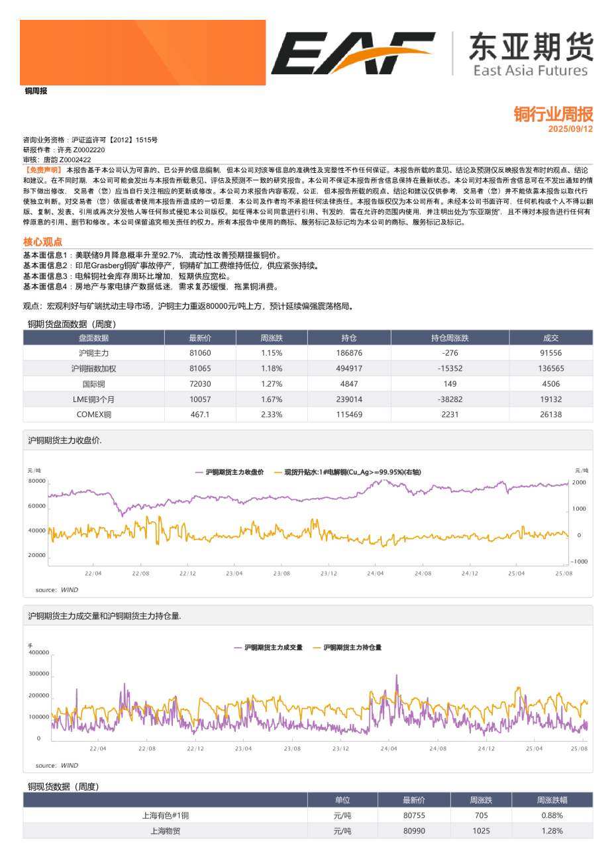Click the 免责声明 disclaimer label
This screenshot has height=863, width=616.
[x=40, y=169]
